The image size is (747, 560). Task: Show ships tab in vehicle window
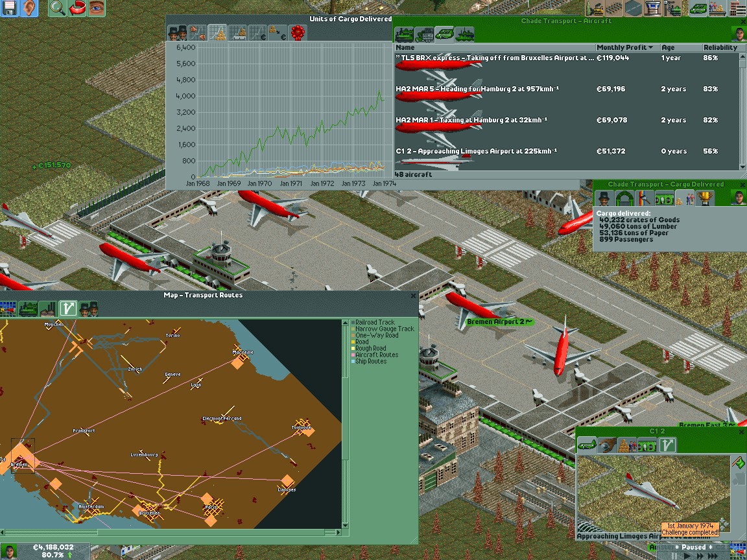pyautogui.click(x=464, y=34)
